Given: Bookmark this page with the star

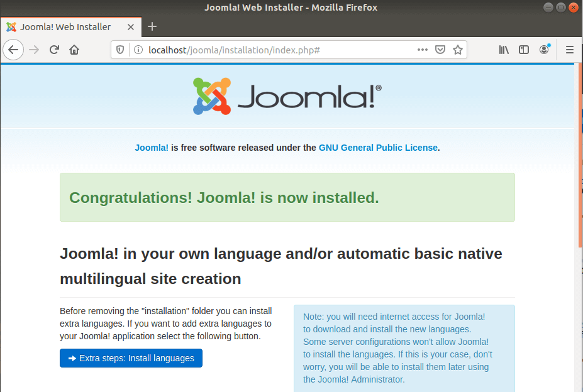Looking at the screenshot, I should coord(458,50).
